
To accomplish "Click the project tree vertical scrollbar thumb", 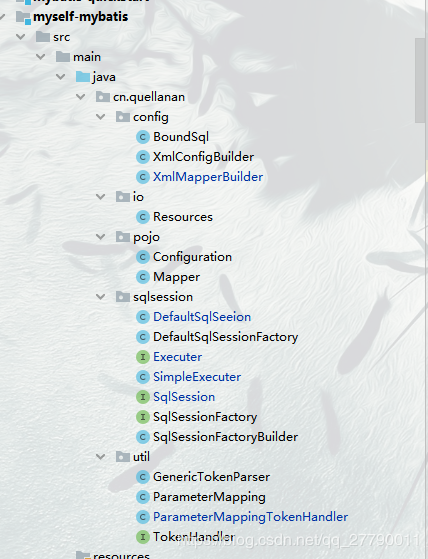I will 421,80.
